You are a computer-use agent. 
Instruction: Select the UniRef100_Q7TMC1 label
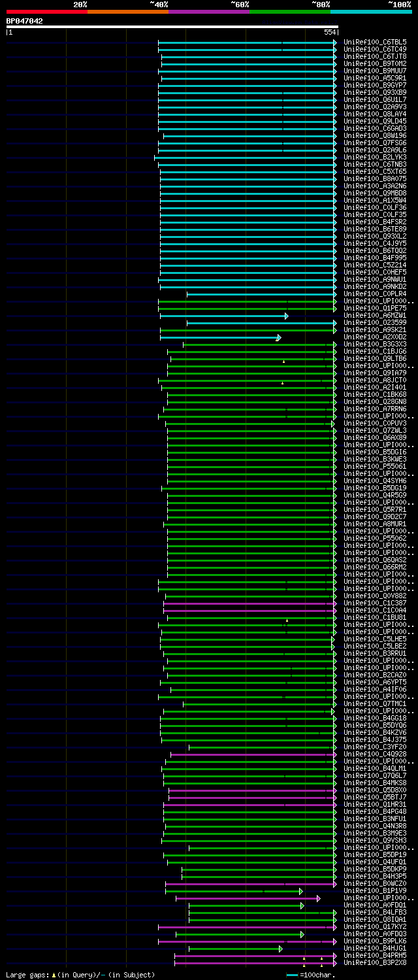click(375, 703)
